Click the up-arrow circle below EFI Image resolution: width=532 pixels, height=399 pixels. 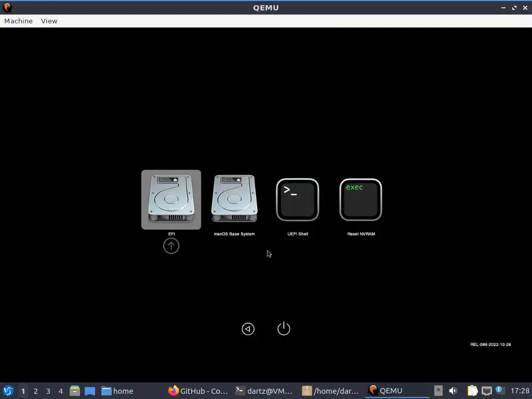pyautogui.click(x=171, y=246)
